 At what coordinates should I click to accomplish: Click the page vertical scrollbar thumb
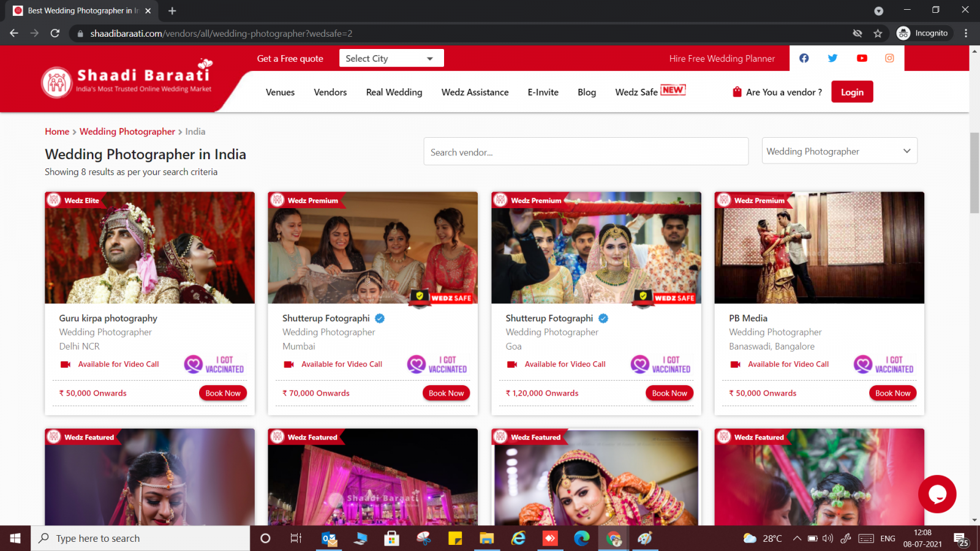[974, 173]
